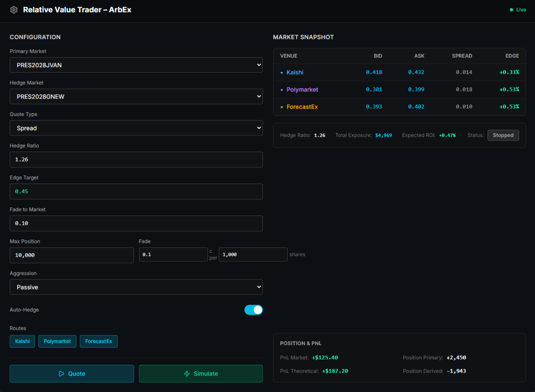Screen dimensions: 535x392
Task: Click the orange ForecastEx venue dot
Action: [x=282, y=107]
